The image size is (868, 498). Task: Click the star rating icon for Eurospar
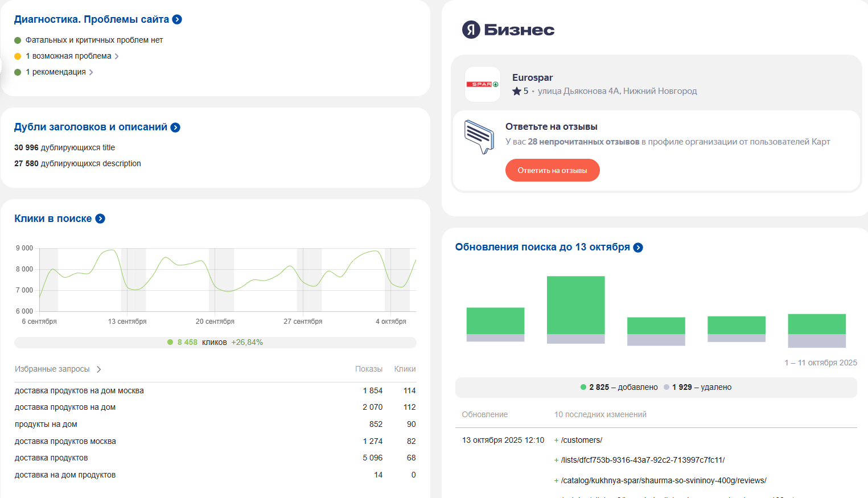click(516, 91)
